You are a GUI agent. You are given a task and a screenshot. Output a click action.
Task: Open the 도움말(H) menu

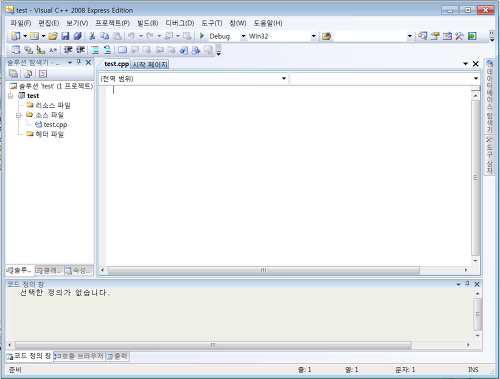click(x=268, y=23)
